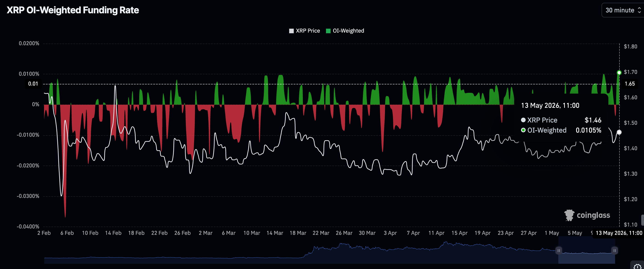Click the "$1.80" price axis label

[630, 47]
